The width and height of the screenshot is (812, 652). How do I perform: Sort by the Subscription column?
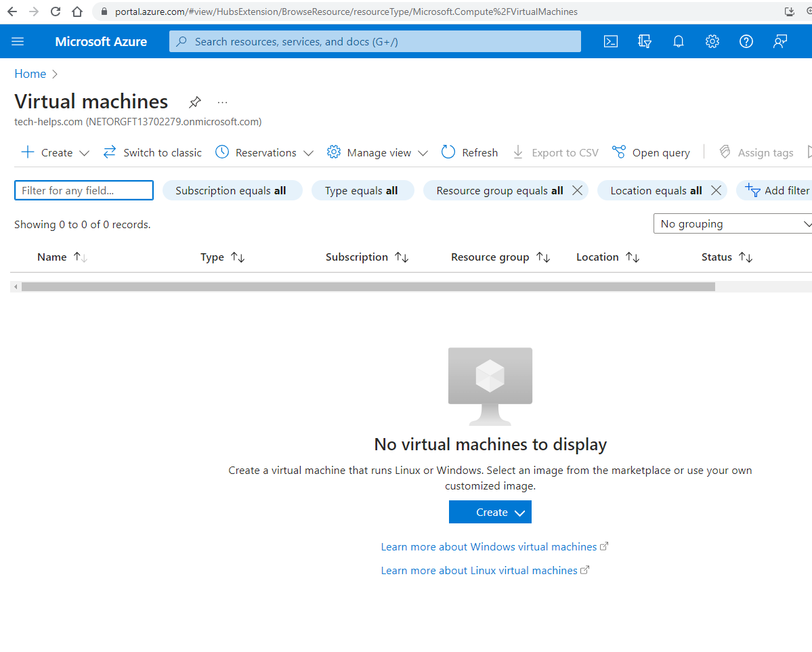[367, 257]
